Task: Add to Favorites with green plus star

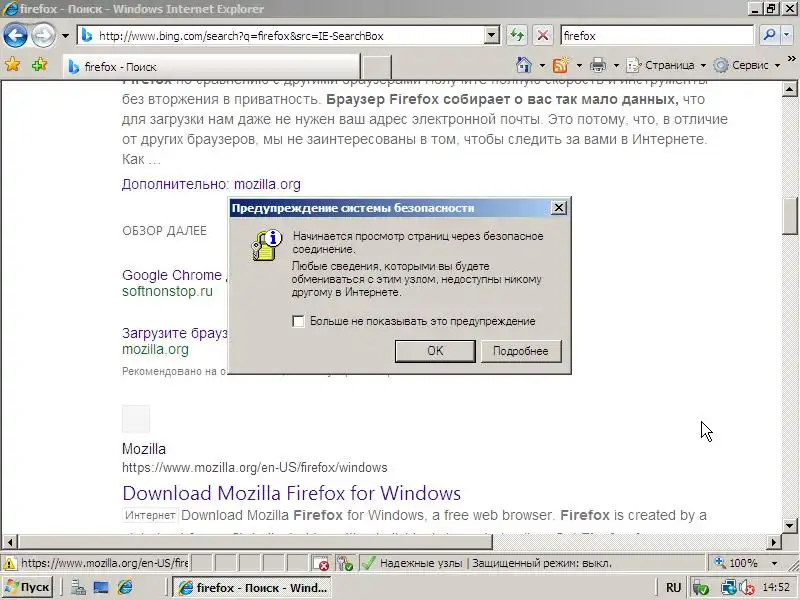Action: 39,65
